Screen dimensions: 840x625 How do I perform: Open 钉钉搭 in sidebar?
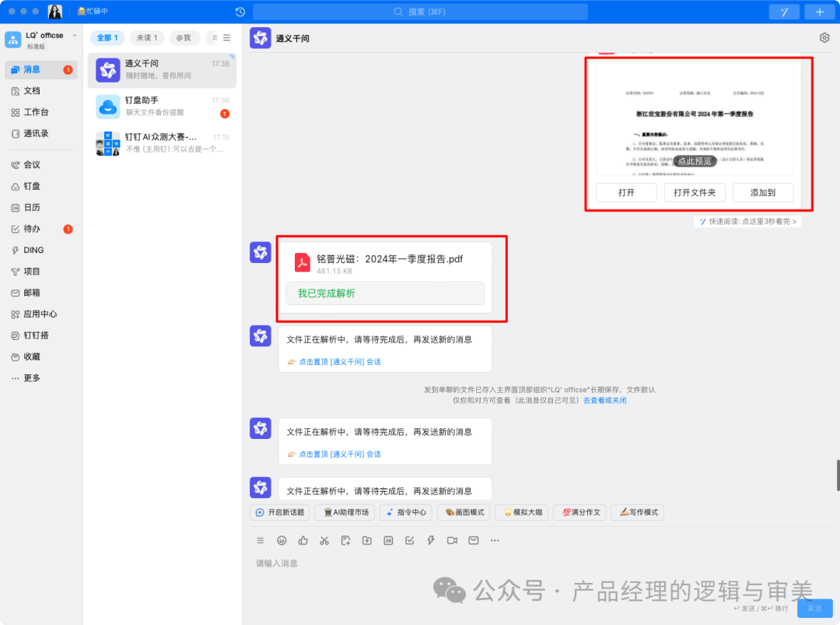pyautogui.click(x=30, y=335)
